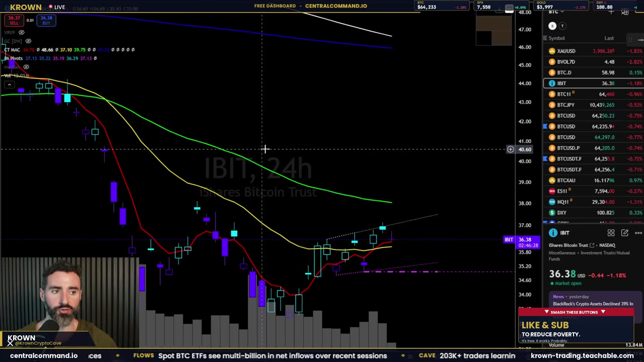Click the DXY dollar symbol icon
Screen dimensions: 644x362
552,213
